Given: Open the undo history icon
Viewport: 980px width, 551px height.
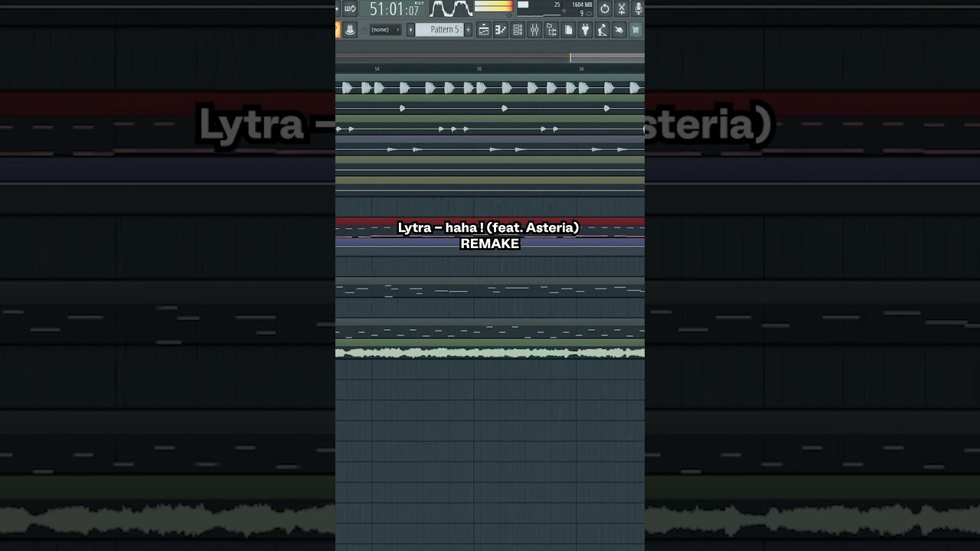Looking at the screenshot, I should [605, 8].
